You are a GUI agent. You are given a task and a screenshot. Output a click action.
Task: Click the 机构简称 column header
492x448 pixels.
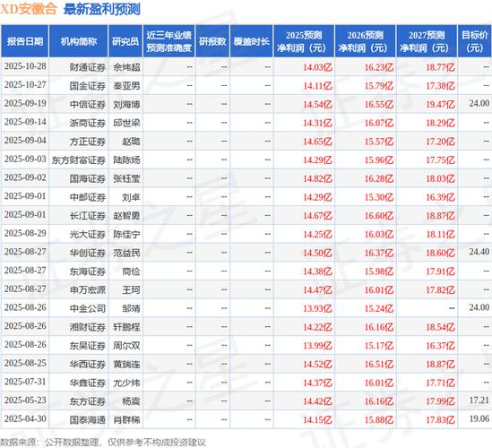[79, 41]
